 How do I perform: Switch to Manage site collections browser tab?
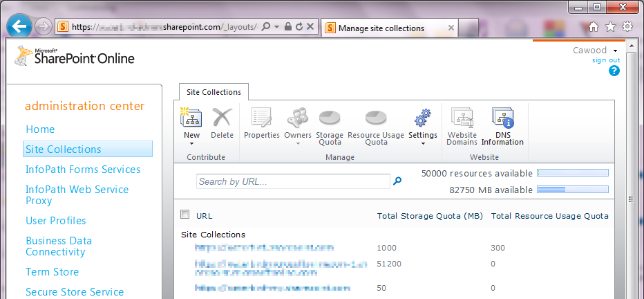click(x=382, y=28)
